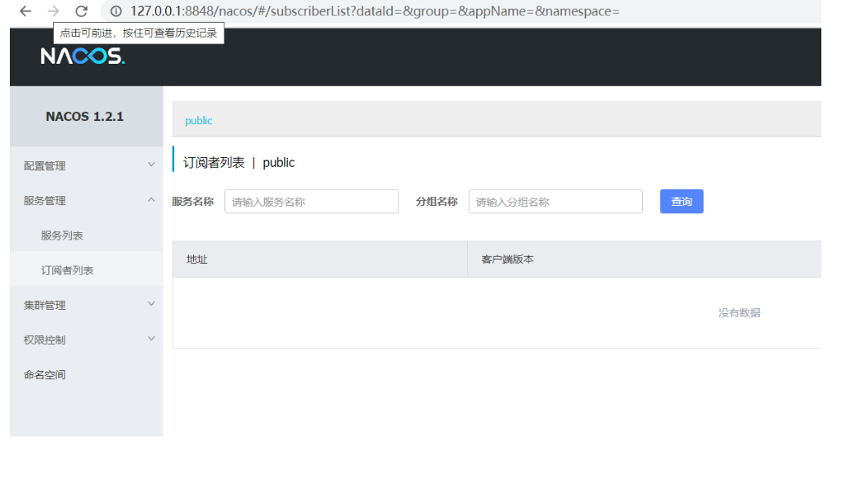Open 服务列表 in the sidebar

[x=87, y=235]
